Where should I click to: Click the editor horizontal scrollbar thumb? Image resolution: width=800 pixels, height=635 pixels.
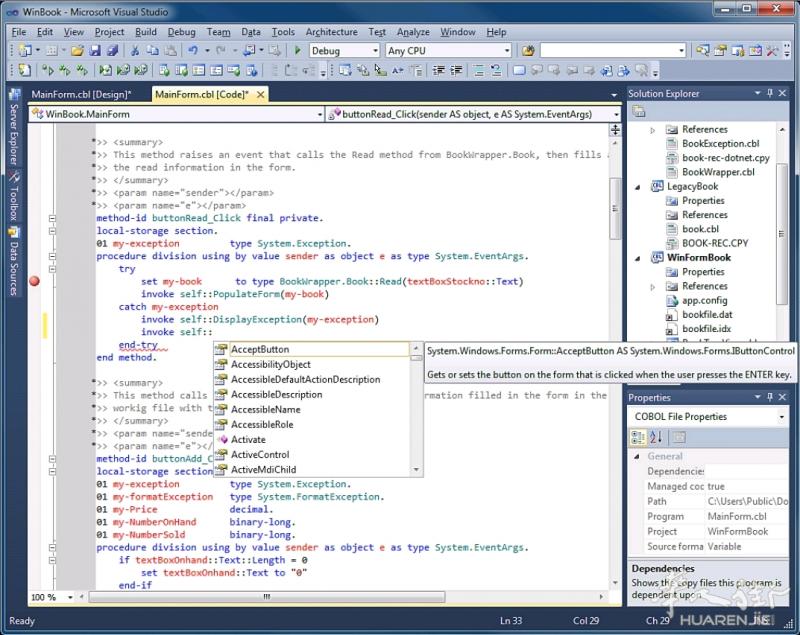[267, 597]
